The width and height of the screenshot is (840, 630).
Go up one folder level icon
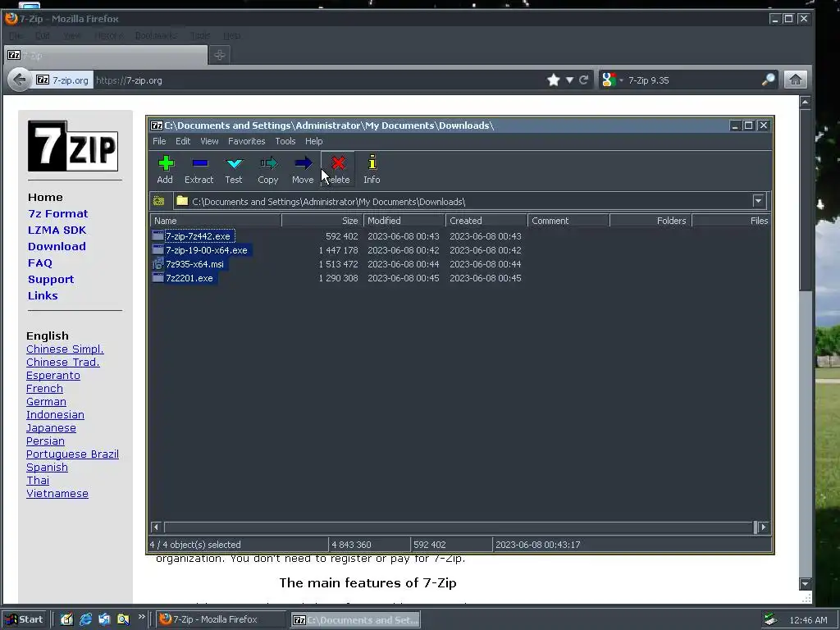(x=158, y=202)
